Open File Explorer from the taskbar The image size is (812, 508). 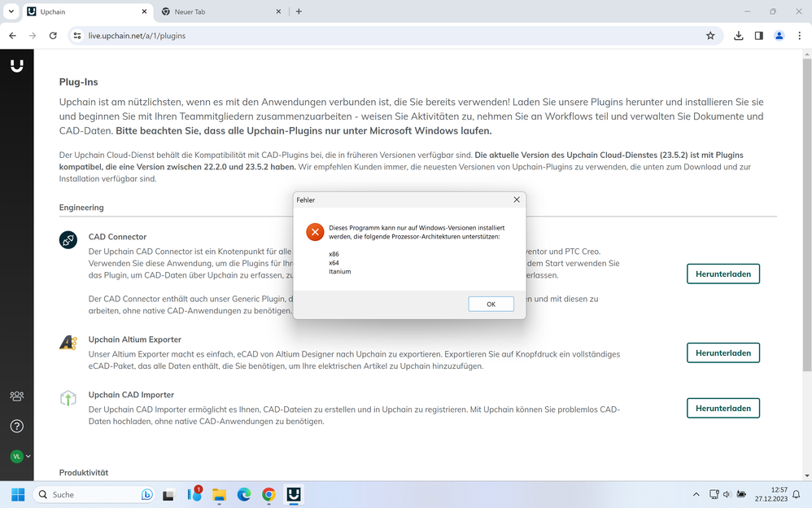[x=219, y=495]
